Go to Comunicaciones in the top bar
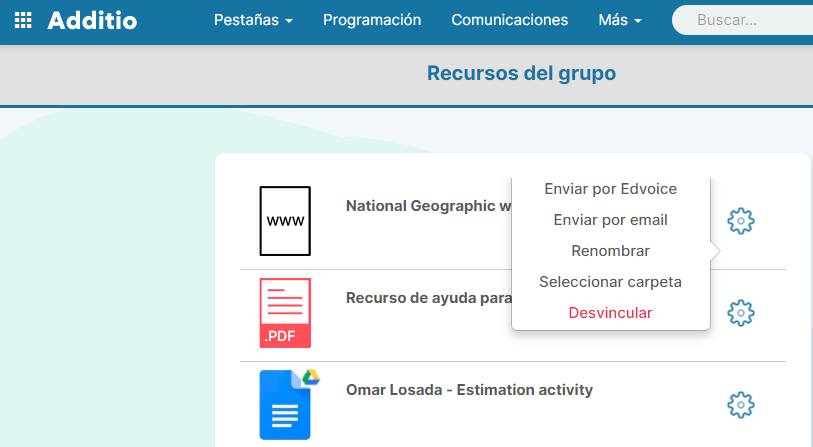Image resolution: width=813 pixels, height=447 pixels. [510, 20]
